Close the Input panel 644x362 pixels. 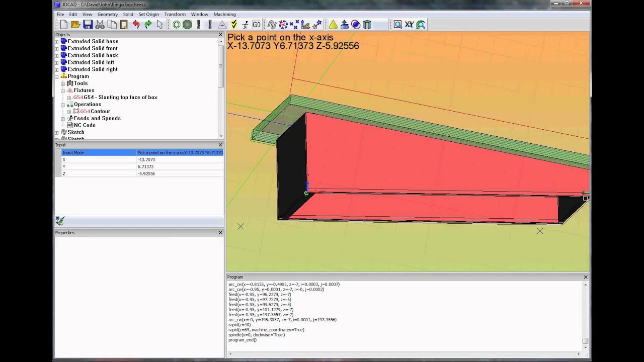(x=220, y=145)
